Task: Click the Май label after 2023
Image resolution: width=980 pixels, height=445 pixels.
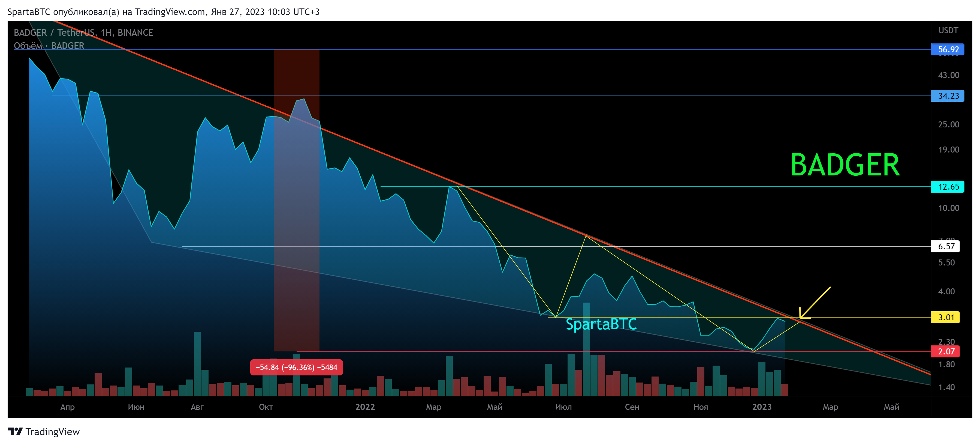Action: 891,407
